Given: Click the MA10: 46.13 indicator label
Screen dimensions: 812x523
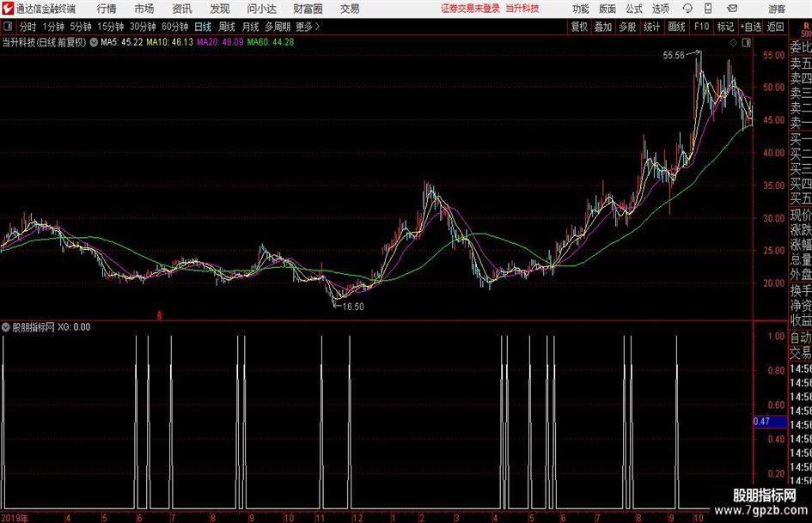Looking at the screenshot, I should (x=170, y=42).
